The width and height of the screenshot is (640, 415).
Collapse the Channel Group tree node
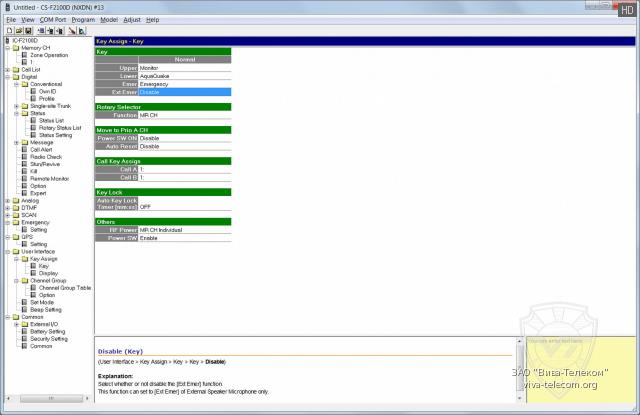tap(16, 281)
